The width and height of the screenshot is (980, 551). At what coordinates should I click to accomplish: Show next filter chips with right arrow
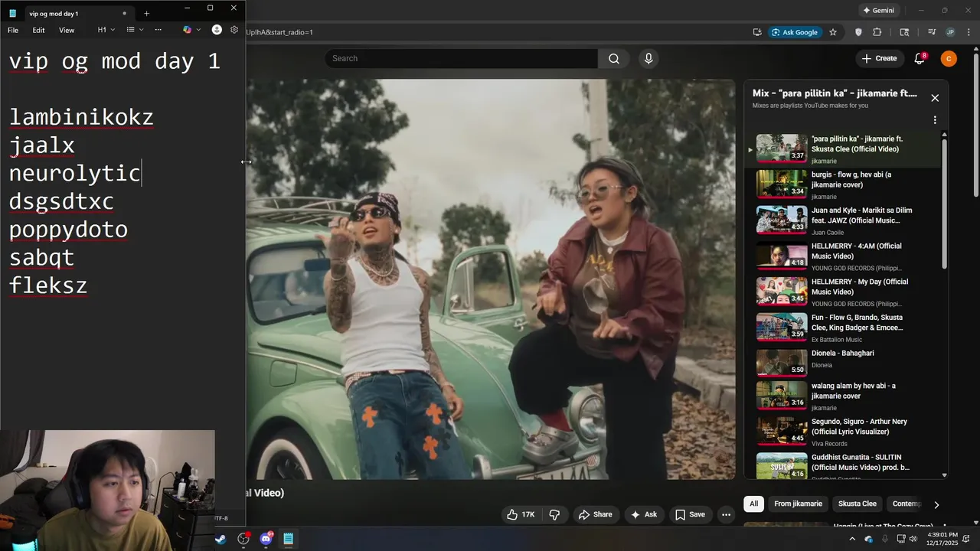(936, 504)
